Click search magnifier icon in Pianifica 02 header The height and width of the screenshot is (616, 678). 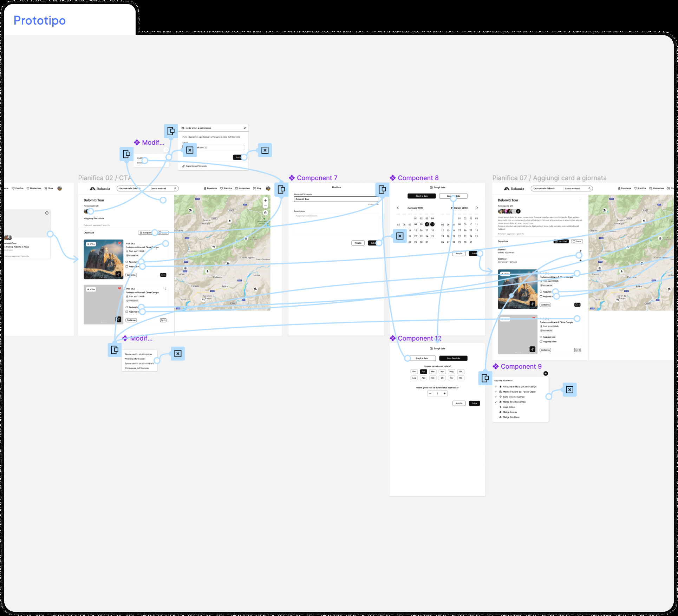pos(175,189)
